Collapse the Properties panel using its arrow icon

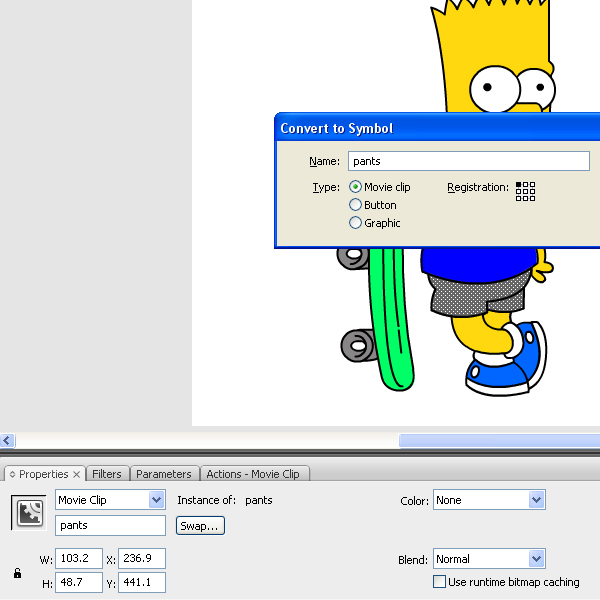pos(12,474)
